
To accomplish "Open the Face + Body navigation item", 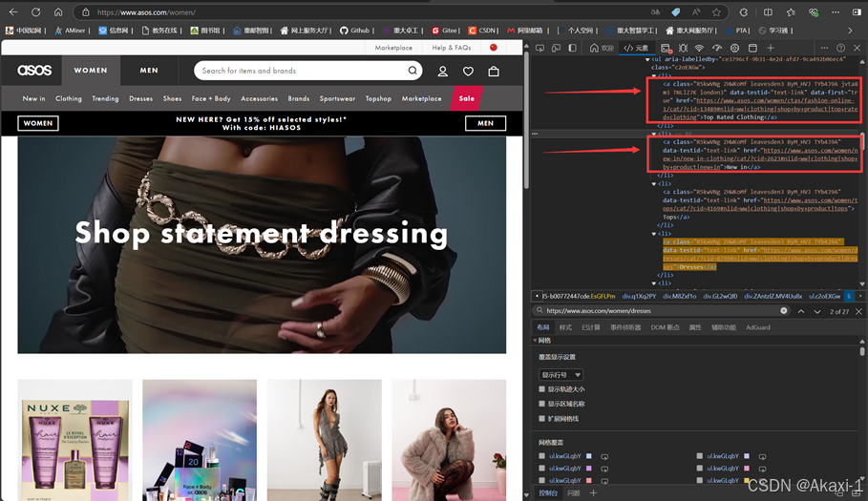I will tap(211, 98).
